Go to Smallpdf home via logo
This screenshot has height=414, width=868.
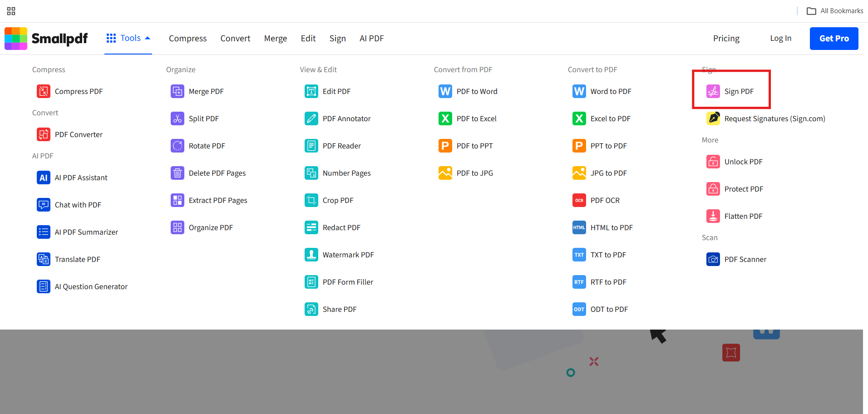click(x=46, y=39)
